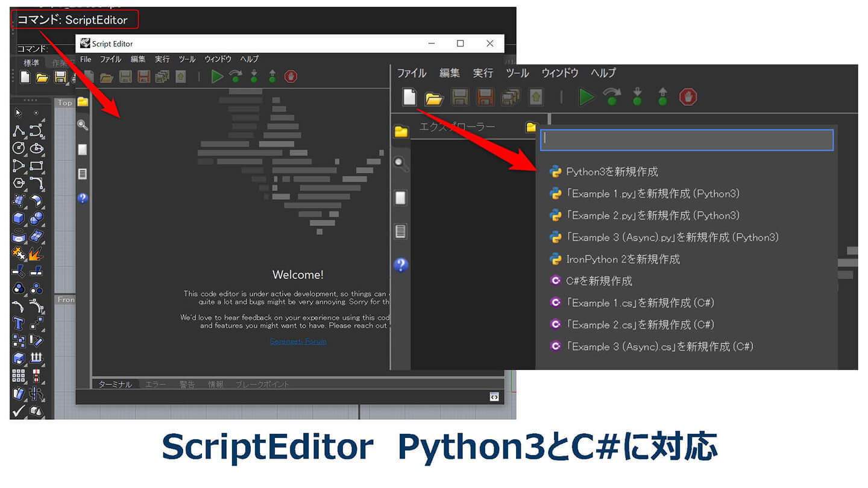This screenshot has height=488, width=868.
Task: Click Step Over icon in Script Editor window
Action: (x=235, y=77)
